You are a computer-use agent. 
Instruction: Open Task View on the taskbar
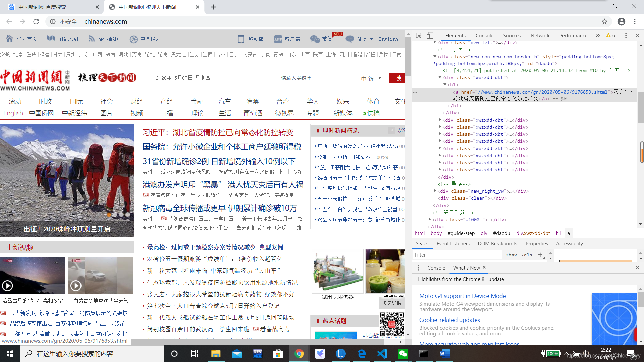195,354
